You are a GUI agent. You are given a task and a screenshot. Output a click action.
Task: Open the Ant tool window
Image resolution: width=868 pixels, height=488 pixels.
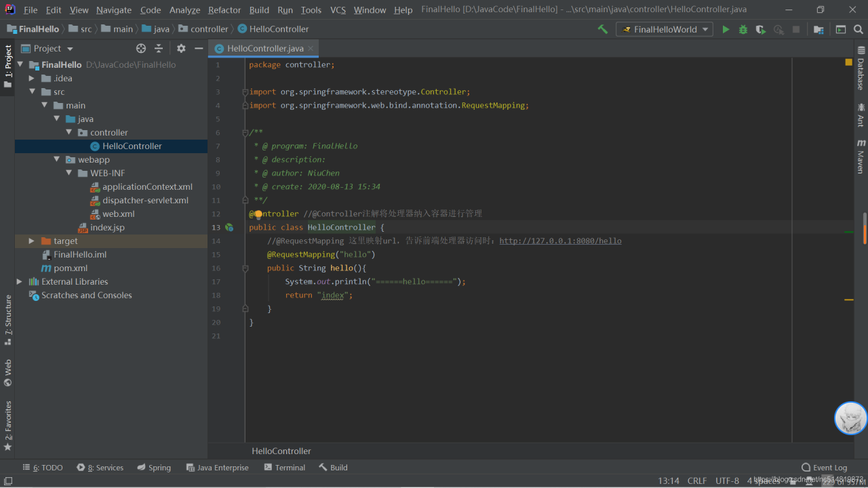point(861,115)
